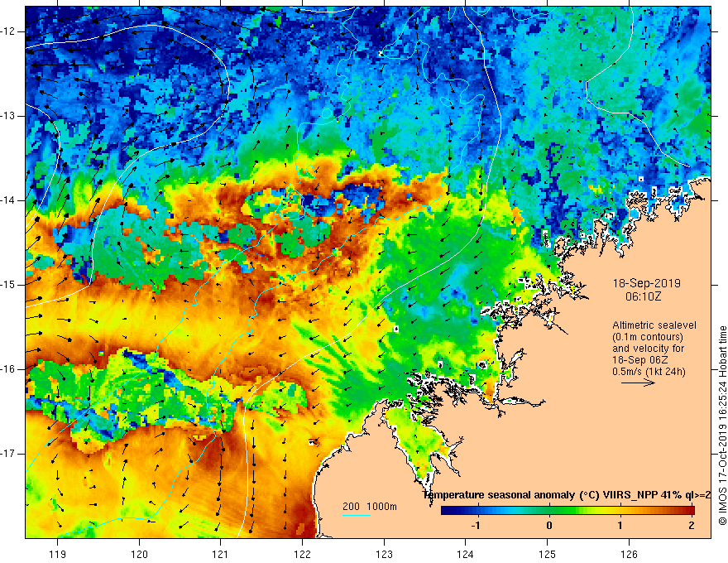Click the longitude axis label 122
The image size is (728, 563).
302,554
